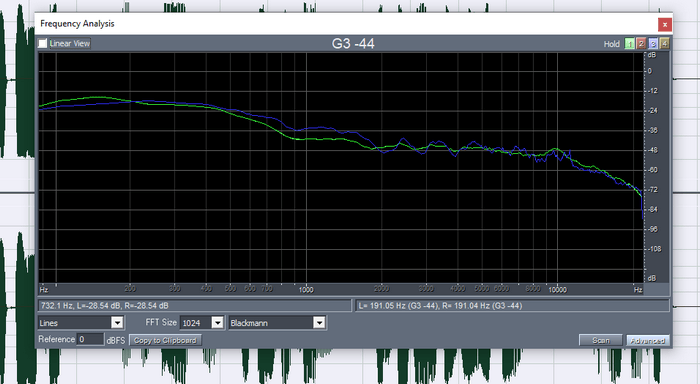Toggle Hold button 3 (blue)
Image resolution: width=700 pixels, height=384 pixels.
click(653, 44)
